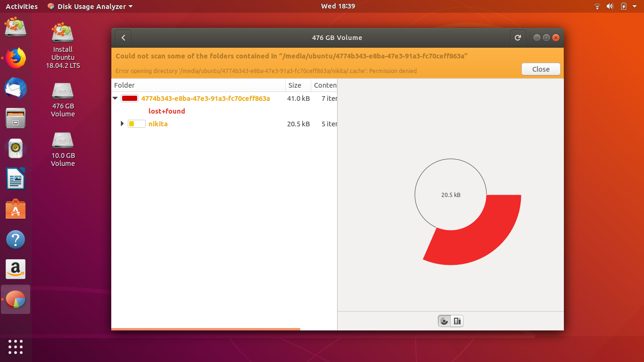Open LibreOffice Writer from the dock
Screen dimensions: 644x362
16,179
